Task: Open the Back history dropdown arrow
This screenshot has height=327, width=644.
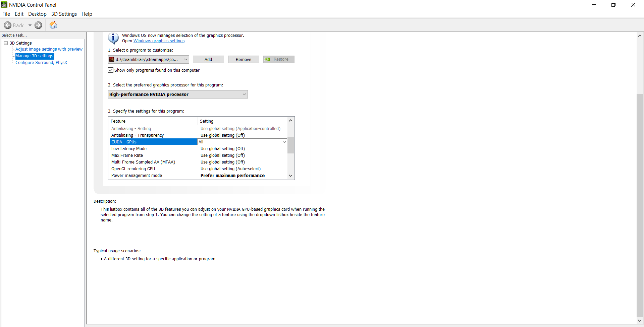Action: (x=30, y=25)
